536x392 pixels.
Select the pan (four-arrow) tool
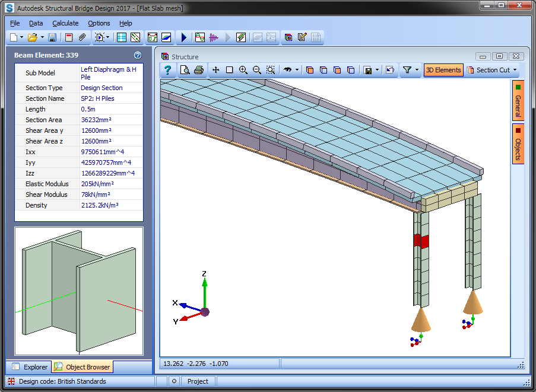(215, 70)
